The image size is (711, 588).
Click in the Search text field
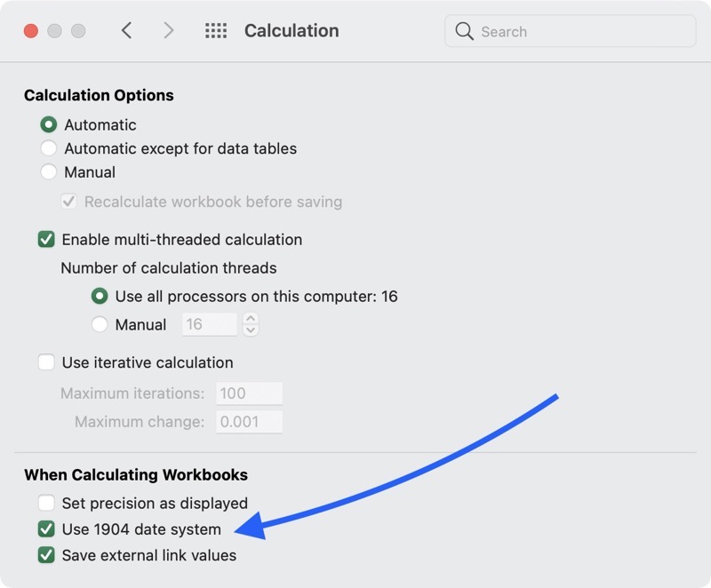(582, 31)
